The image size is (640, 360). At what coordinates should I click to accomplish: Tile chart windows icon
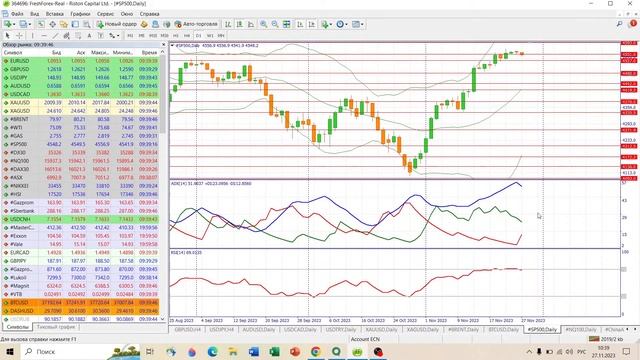[x=287, y=24]
